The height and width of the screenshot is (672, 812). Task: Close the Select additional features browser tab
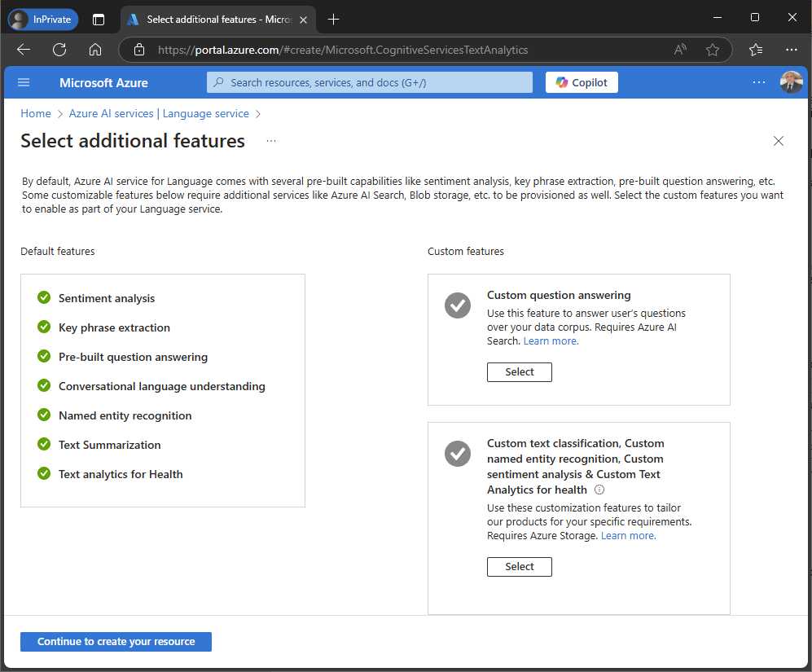tap(304, 20)
